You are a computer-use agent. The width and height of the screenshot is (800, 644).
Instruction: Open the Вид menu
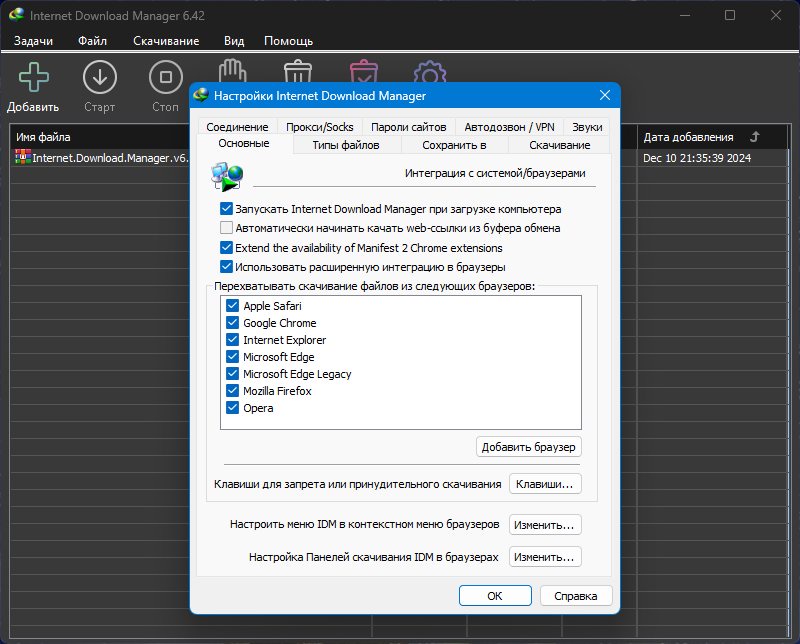point(234,41)
